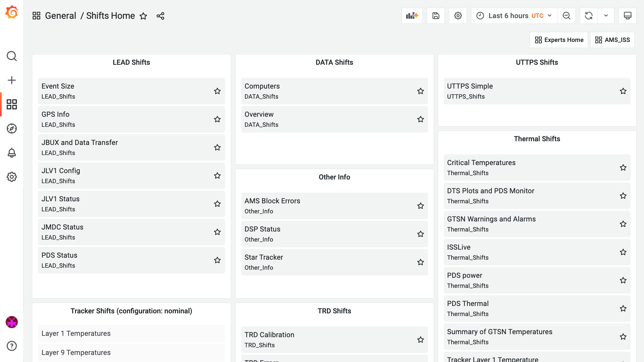
Task: Open Alerting bell icon in sidebar
Action: [x=12, y=153]
